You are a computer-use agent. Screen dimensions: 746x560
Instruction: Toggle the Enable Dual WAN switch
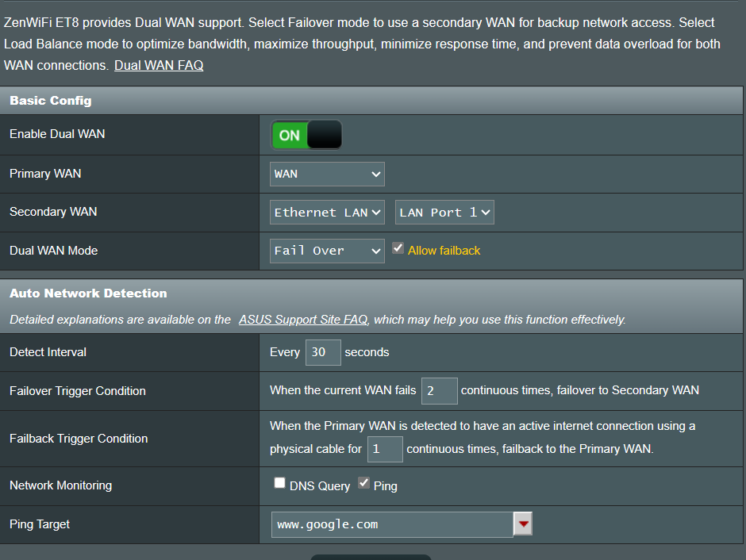click(306, 135)
